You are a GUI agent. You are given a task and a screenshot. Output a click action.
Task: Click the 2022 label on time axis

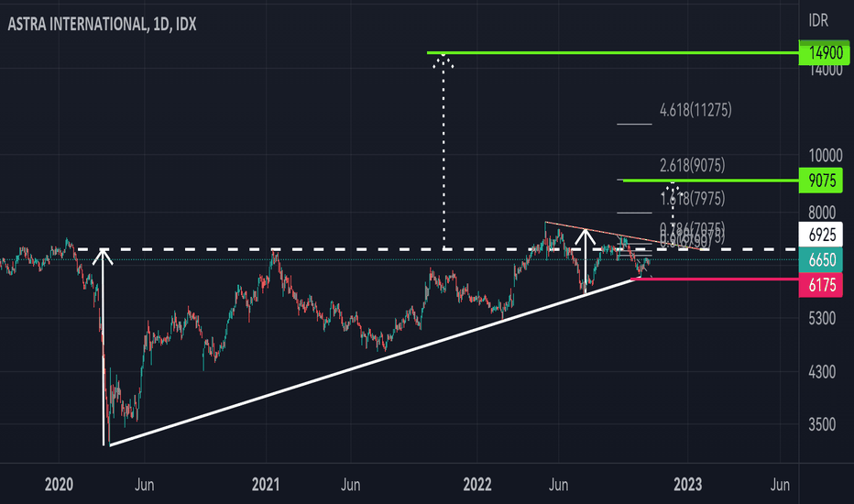coord(477,485)
